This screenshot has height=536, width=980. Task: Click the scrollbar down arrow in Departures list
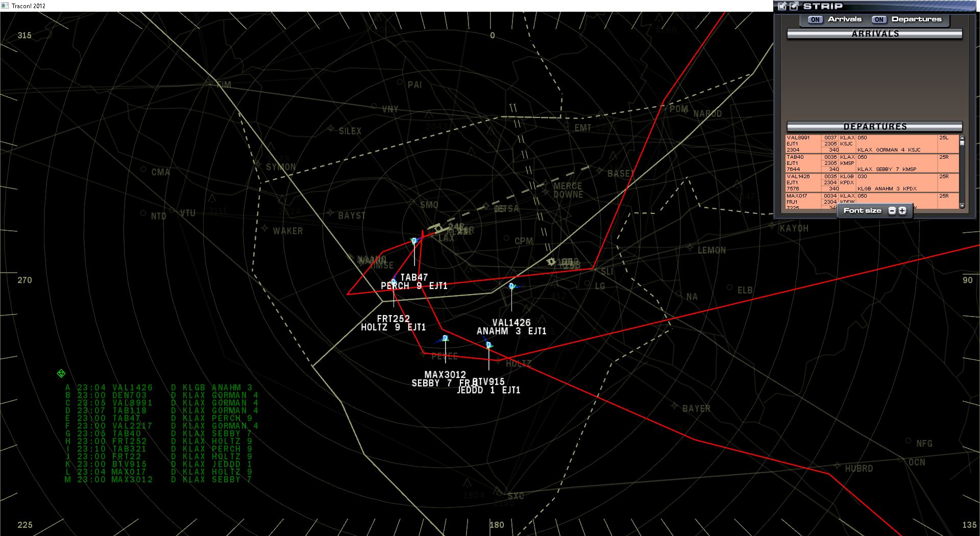[x=962, y=206]
